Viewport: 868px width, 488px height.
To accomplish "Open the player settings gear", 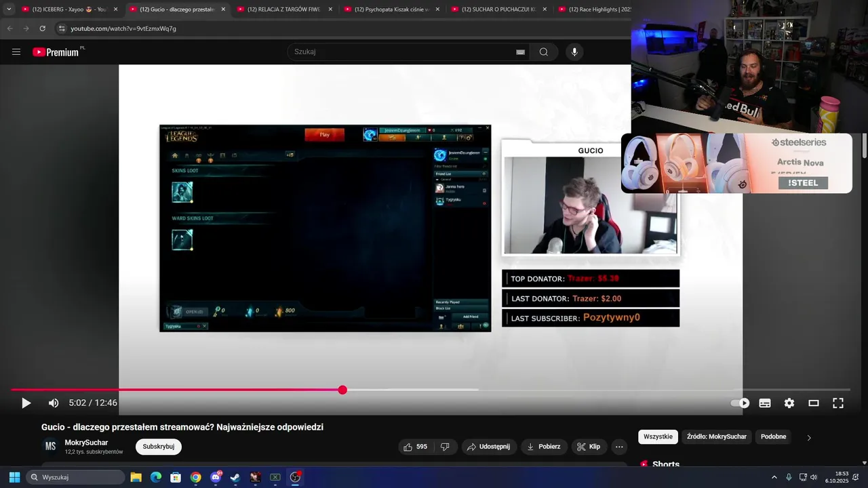I will click(x=789, y=403).
